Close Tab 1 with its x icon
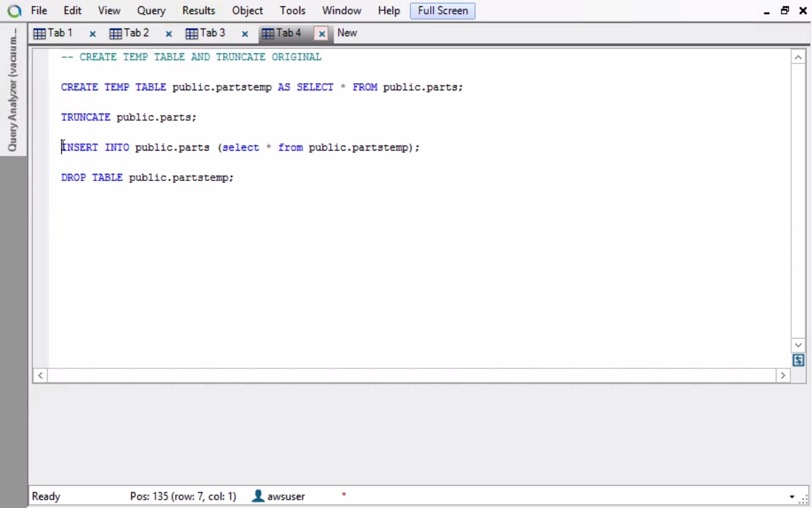This screenshot has width=812, height=508. coord(93,34)
